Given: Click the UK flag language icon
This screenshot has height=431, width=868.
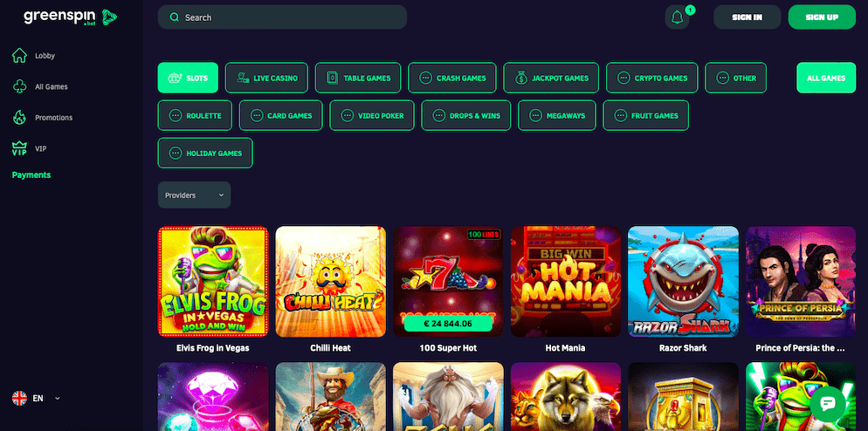Looking at the screenshot, I should click(19, 398).
